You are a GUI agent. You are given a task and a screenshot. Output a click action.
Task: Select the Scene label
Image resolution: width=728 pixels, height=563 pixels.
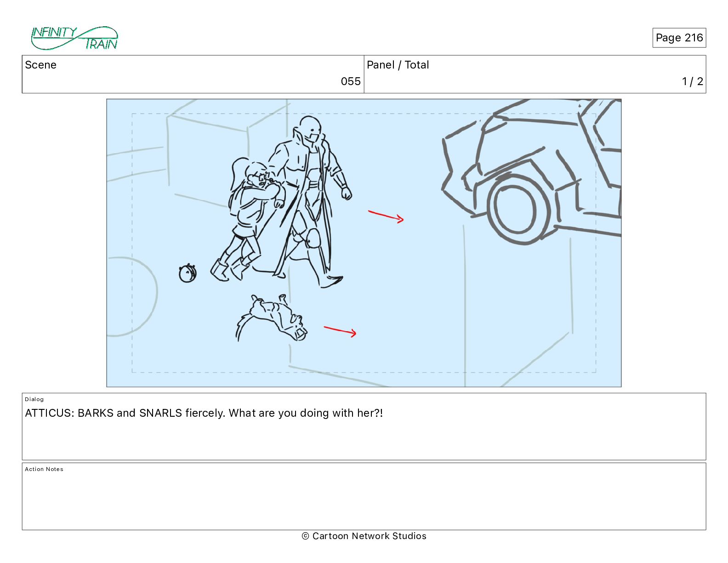40,65
